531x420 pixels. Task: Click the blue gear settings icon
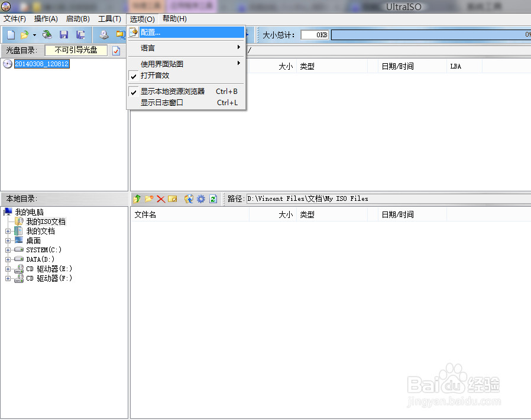[x=201, y=198]
